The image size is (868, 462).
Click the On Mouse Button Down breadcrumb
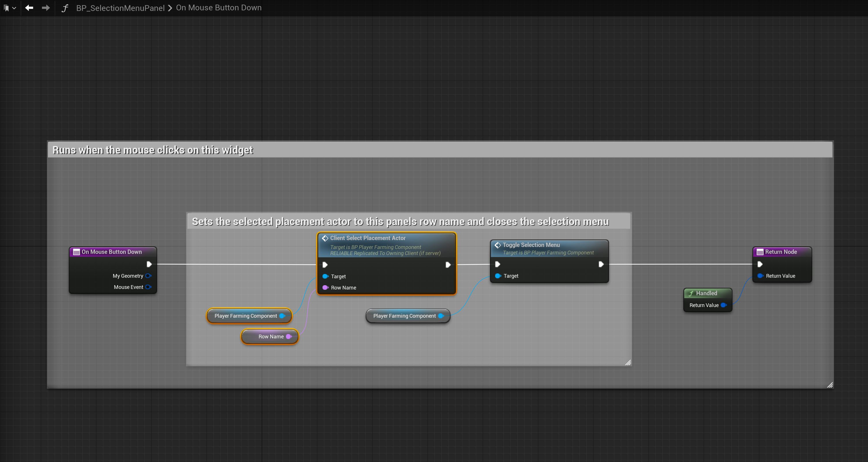[x=219, y=8]
